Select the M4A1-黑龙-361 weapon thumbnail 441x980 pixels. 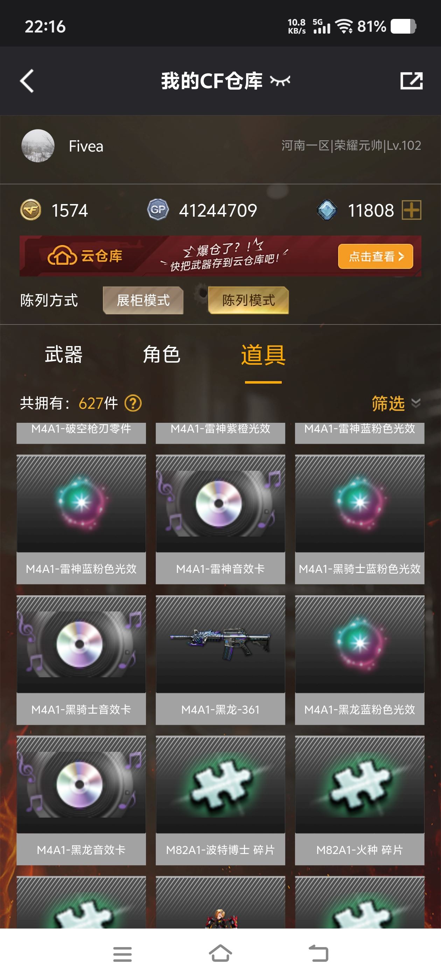pos(220,644)
